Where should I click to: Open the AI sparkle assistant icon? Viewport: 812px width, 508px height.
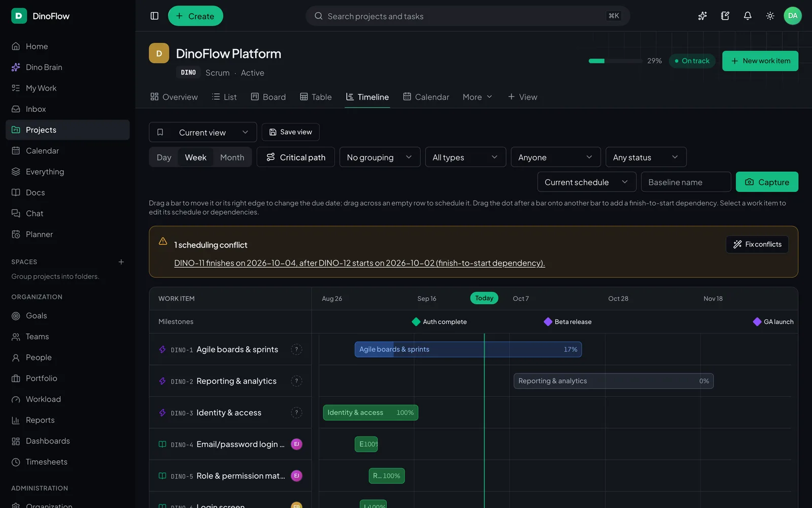[702, 16]
